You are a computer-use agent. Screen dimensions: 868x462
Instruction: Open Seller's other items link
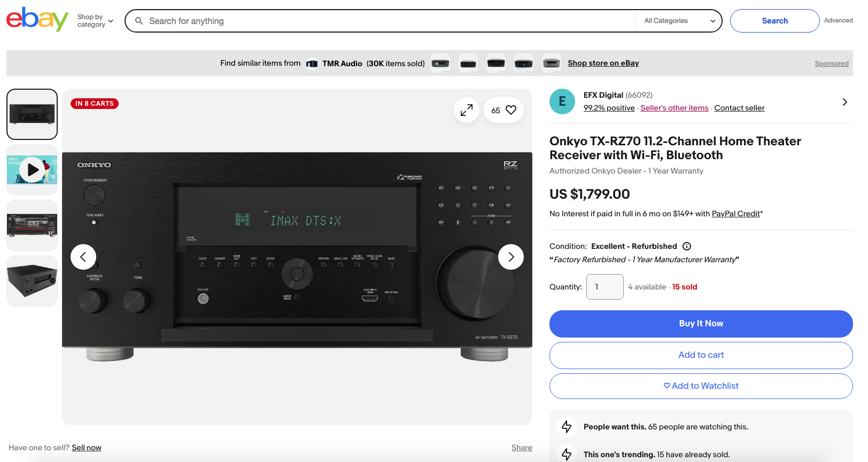(675, 108)
